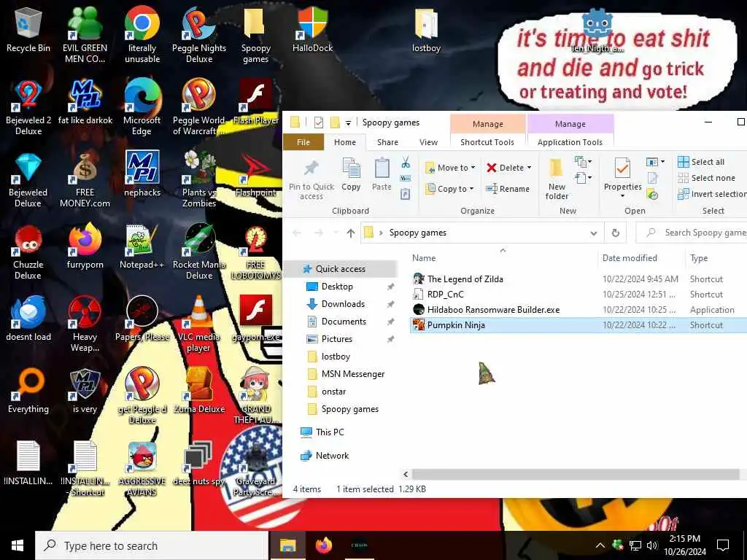Click the Copy icon in Clipboard group
This screenshot has width=747, height=560.
351,175
